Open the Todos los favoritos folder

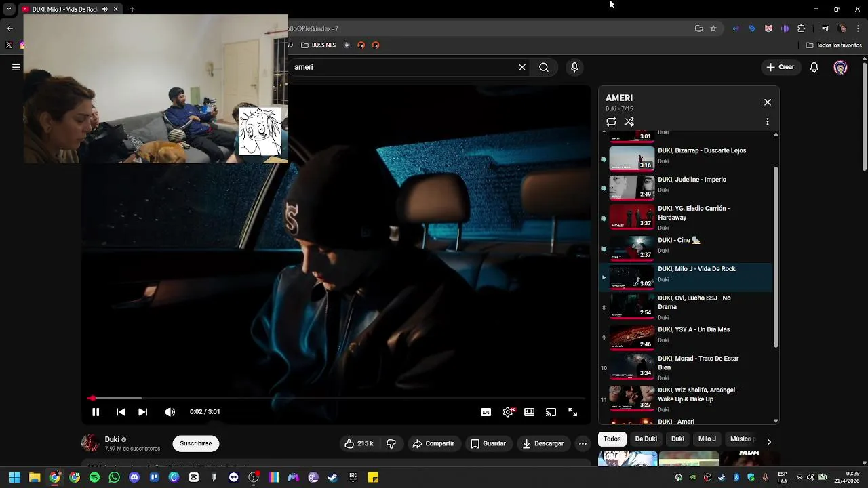834,45
